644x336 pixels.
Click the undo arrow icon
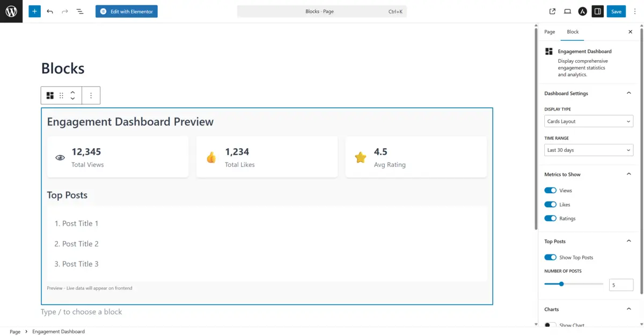point(50,11)
